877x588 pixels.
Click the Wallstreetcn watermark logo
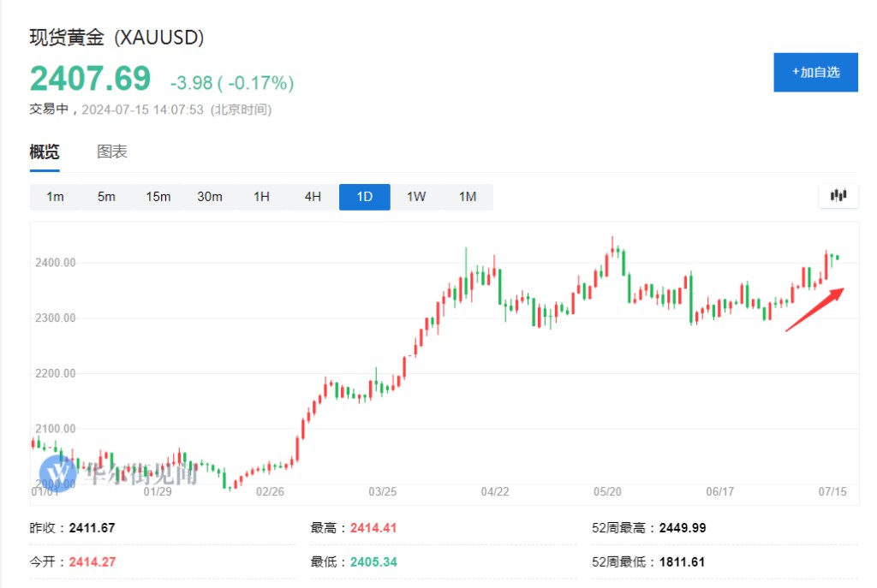click(59, 472)
